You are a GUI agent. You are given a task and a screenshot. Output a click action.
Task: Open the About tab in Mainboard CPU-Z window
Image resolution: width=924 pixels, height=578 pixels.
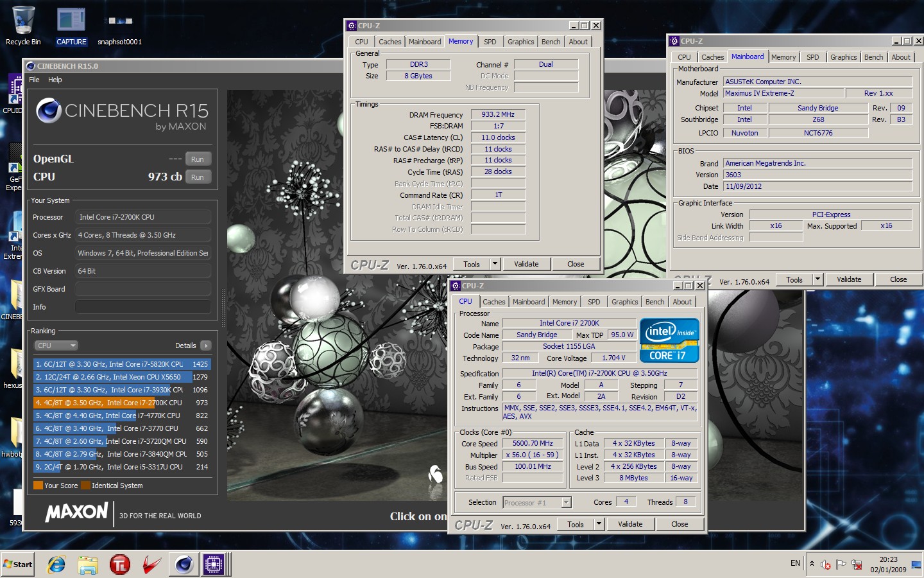pyautogui.click(x=901, y=57)
